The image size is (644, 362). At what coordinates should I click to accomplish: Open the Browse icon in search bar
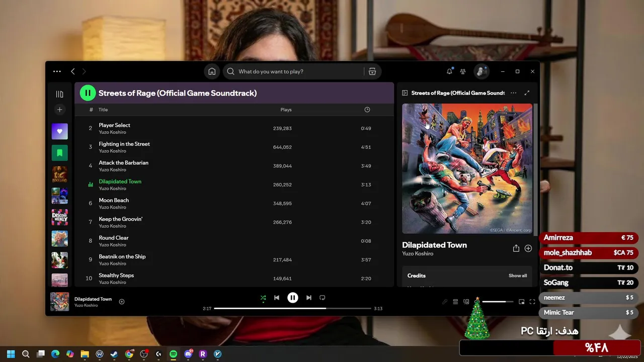coord(372,71)
